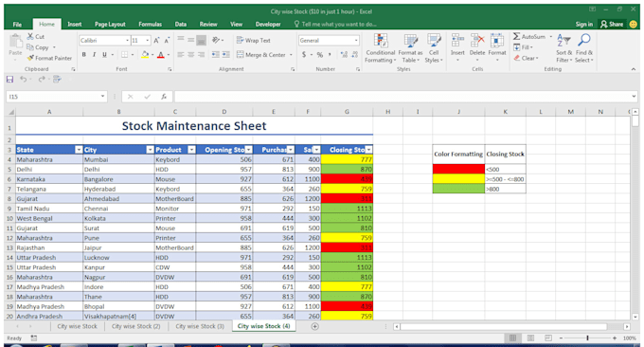
Task: Apply the red Font Color
Action: coord(161,54)
